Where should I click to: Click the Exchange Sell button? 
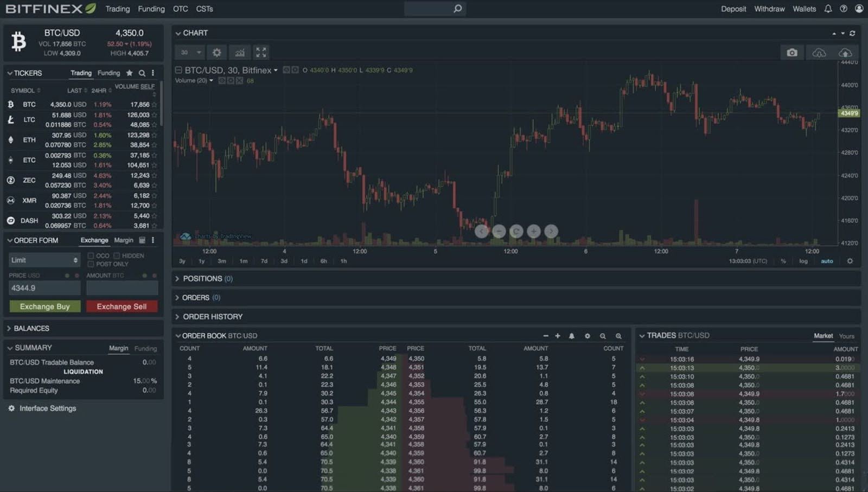click(x=122, y=306)
